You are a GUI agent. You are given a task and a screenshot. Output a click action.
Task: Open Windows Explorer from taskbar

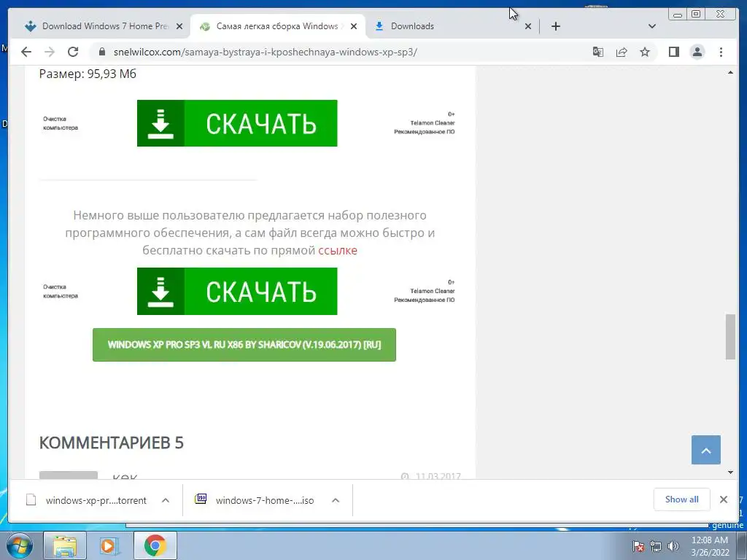point(65,545)
